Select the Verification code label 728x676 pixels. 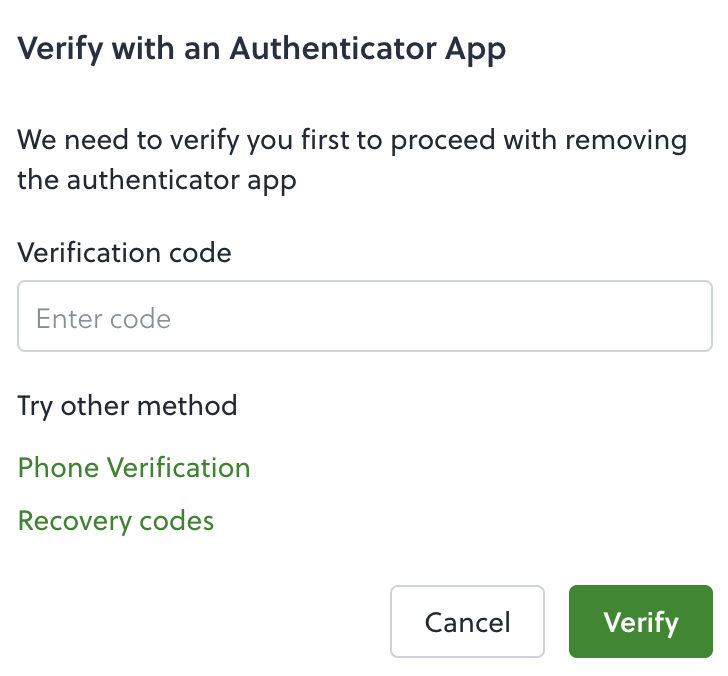click(x=124, y=253)
